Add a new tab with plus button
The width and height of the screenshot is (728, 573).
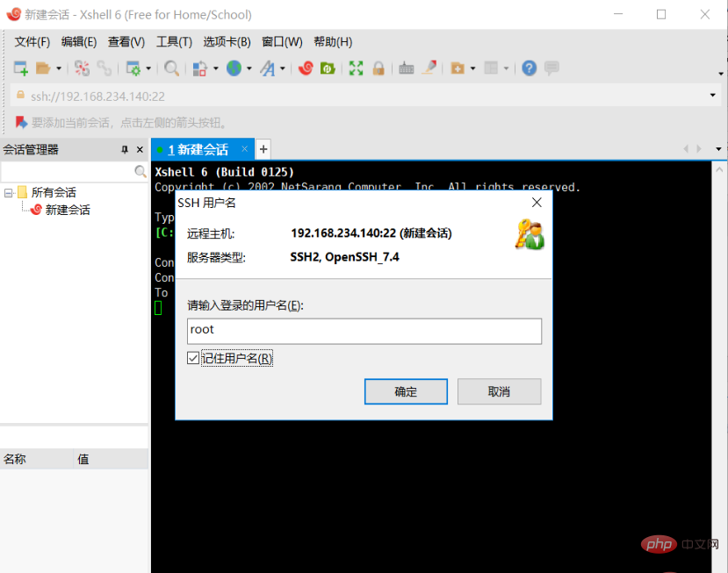click(x=263, y=149)
